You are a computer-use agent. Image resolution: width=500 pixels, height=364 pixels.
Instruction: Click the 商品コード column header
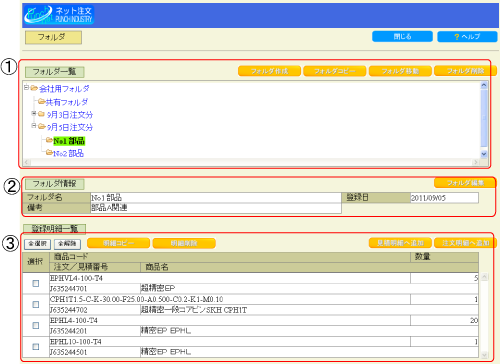pyautogui.click(x=230, y=257)
